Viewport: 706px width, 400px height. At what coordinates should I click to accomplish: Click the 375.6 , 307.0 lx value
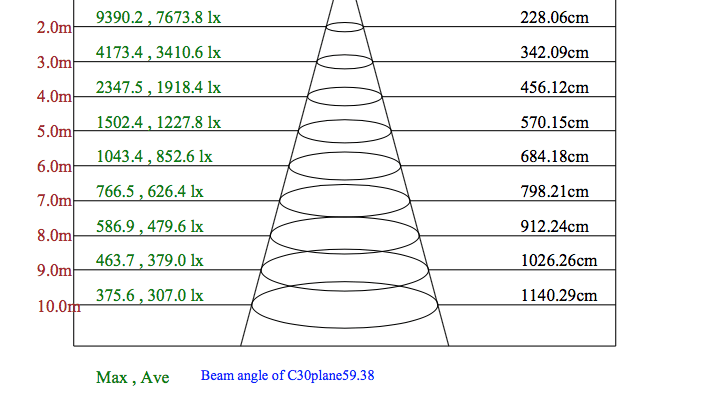coord(150,295)
